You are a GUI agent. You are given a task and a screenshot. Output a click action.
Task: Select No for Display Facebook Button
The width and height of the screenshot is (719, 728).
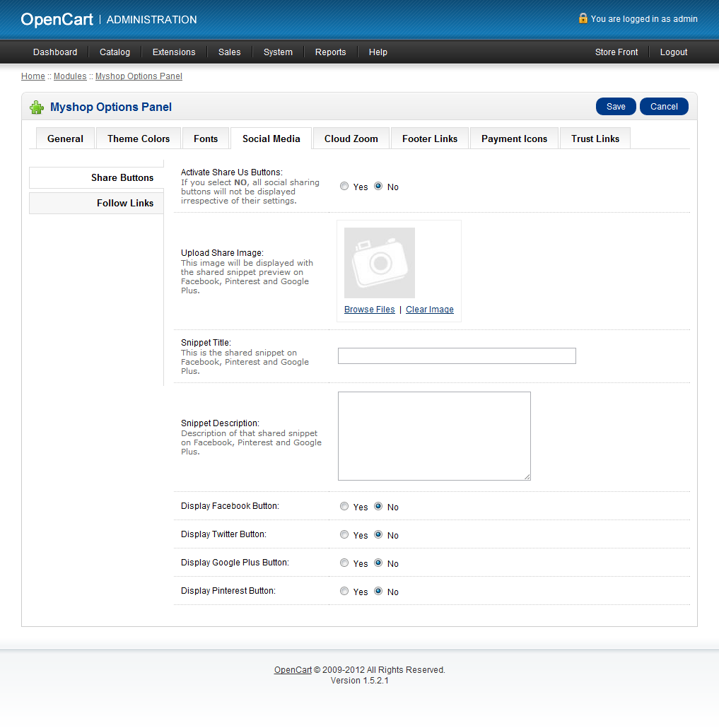[378, 506]
